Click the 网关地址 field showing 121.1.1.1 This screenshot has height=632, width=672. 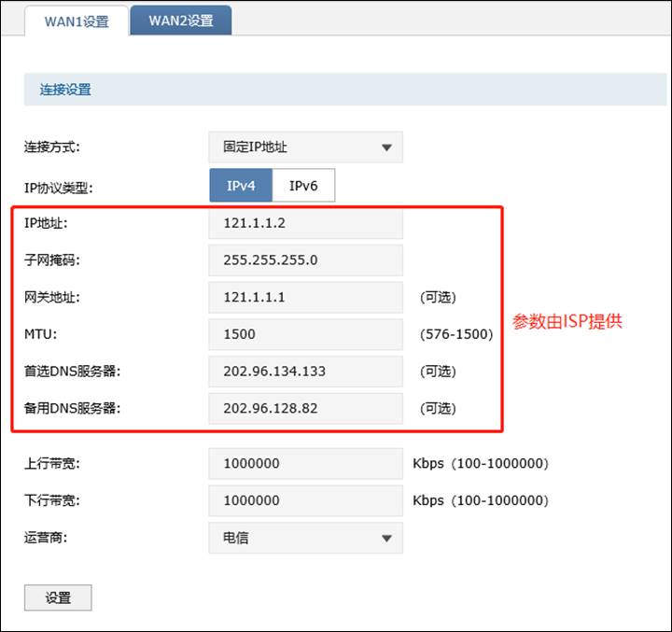(305, 297)
